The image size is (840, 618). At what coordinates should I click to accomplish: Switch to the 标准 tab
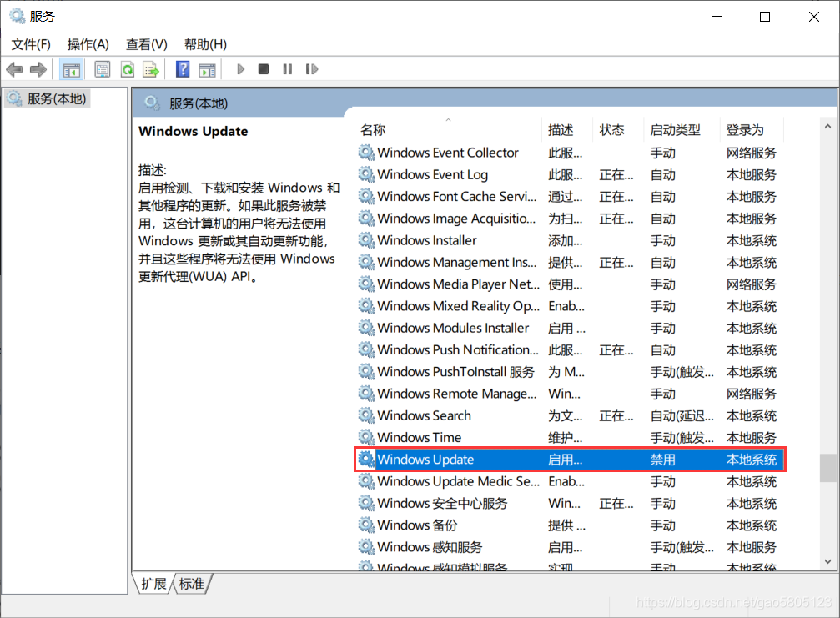point(191,584)
